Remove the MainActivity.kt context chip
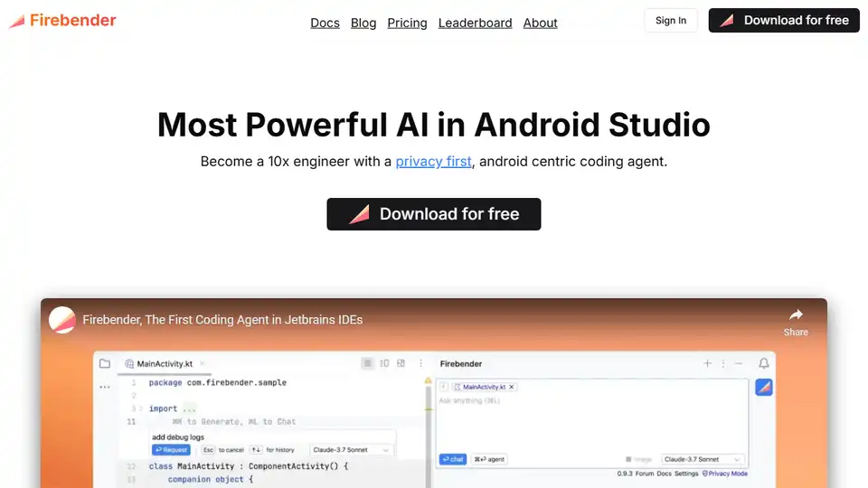 pyautogui.click(x=512, y=387)
